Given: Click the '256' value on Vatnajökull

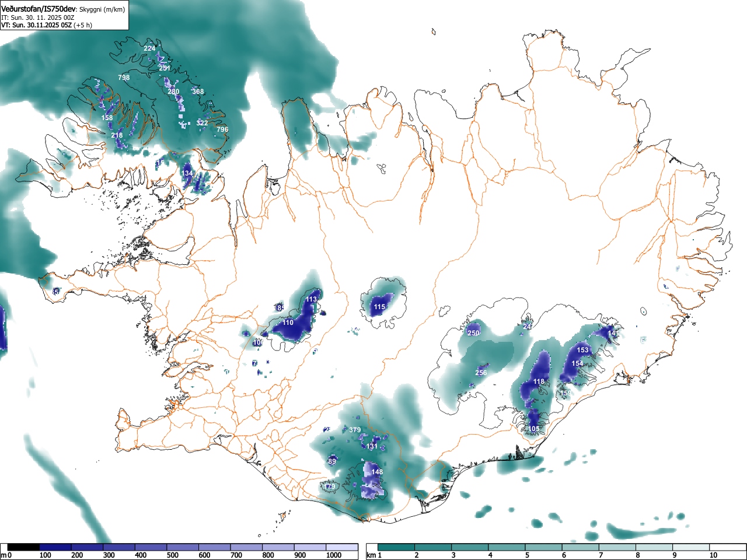Looking at the screenshot, I should click(481, 373).
